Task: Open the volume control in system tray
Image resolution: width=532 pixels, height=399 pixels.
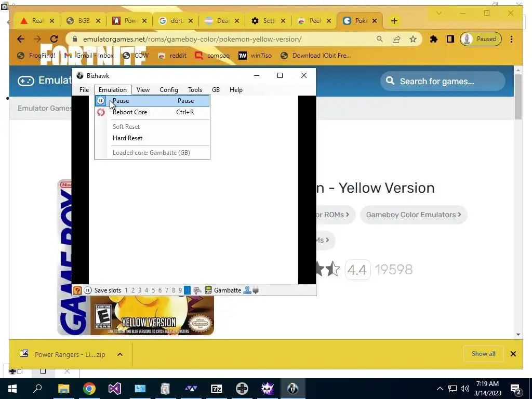Action: click(x=465, y=389)
